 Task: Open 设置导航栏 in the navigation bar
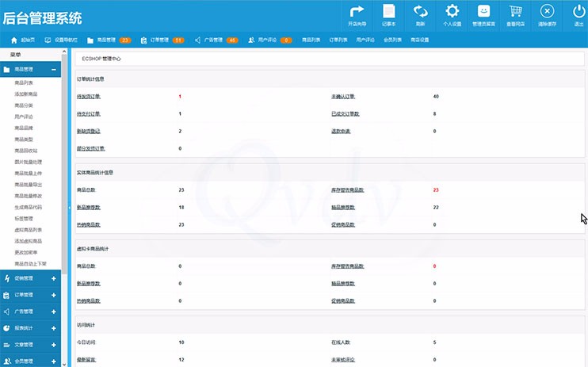point(61,40)
